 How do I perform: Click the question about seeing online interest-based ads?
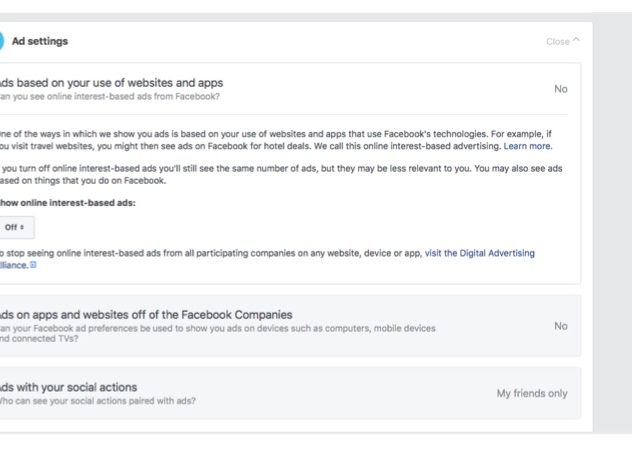click(110, 96)
